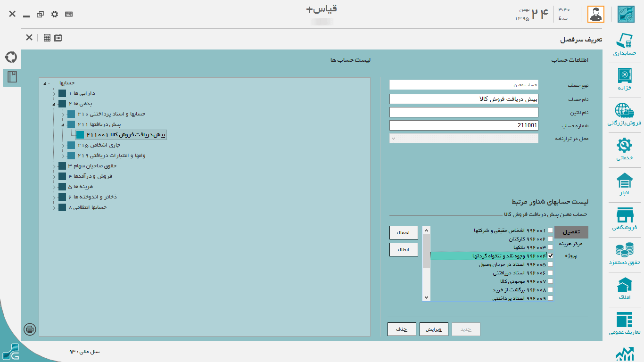The width and height of the screenshot is (644, 362).
Task: Open the املاک (Real estate) module icon
Action: click(x=625, y=288)
